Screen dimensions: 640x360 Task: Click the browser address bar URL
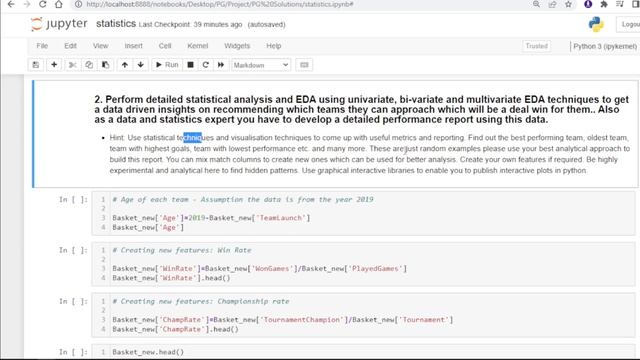[220, 4]
